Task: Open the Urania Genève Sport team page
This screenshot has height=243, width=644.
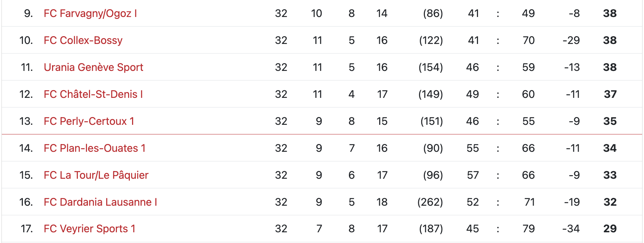Action: point(93,68)
